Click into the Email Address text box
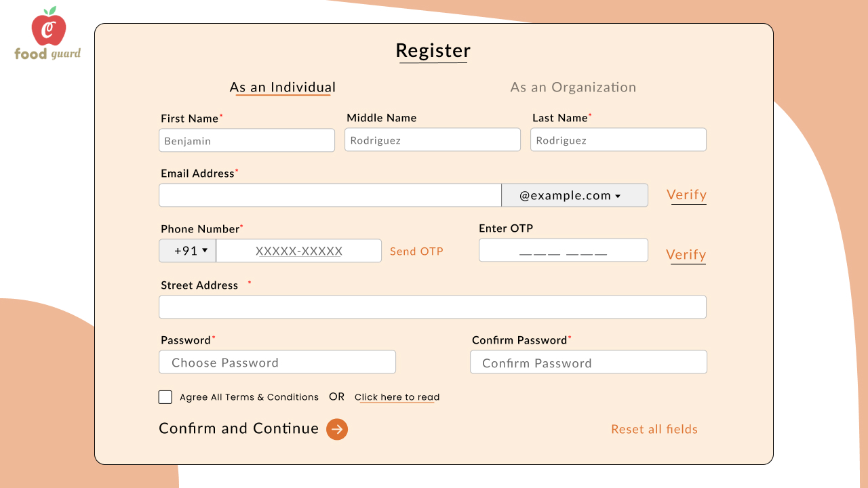Viewport: 868px width, 488px height. point(330,195)
